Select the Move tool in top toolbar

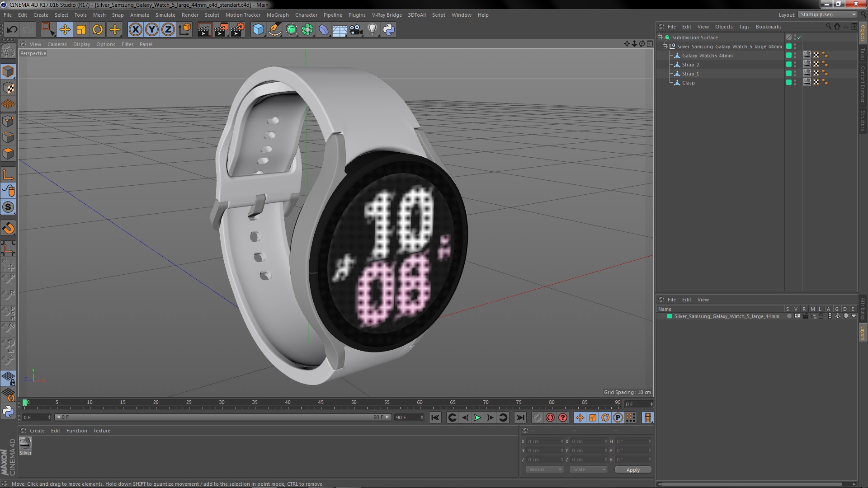pyautogui.click(x=65, y=30)
